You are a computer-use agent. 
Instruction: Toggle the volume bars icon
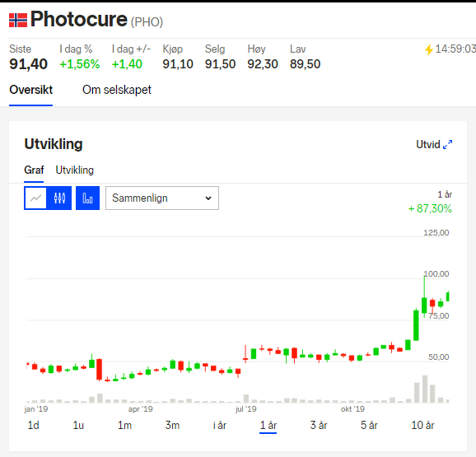(88, 198)
